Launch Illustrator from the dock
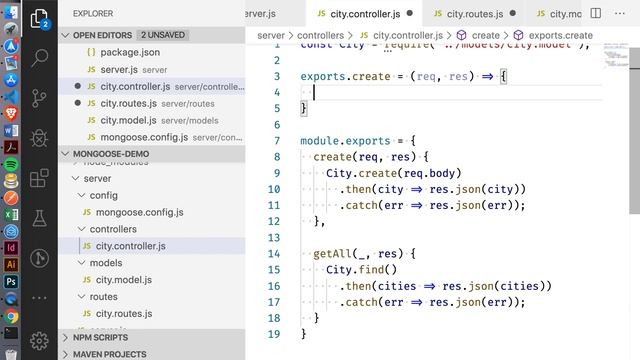Viewport: 640px width, 360px height. 11,265
